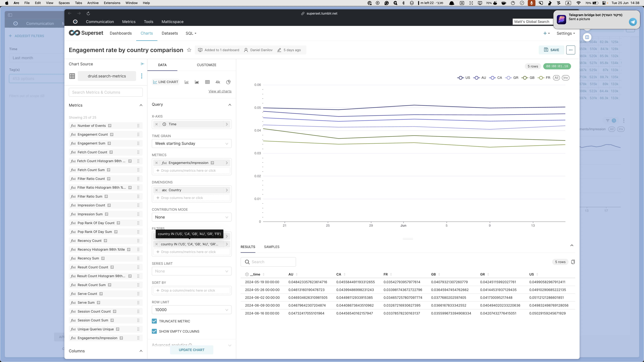
Task: Toggle CA series in the legend
Action: tap(495, 78)
